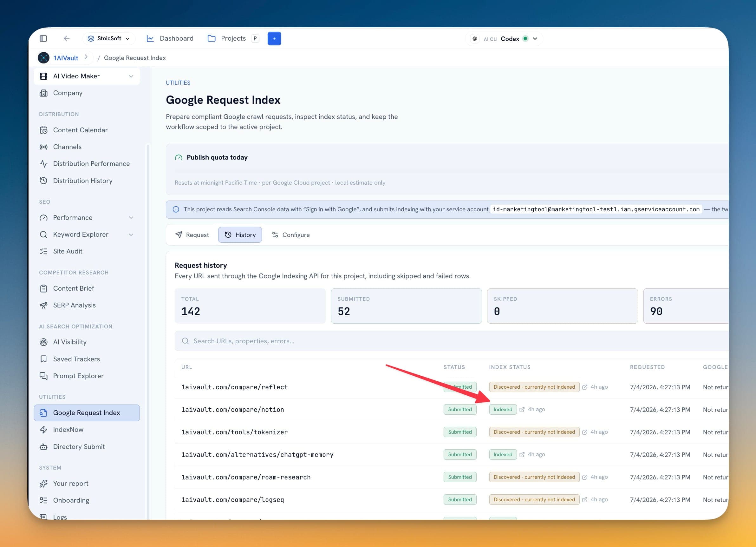Click Submitted badge in compare/logseq row
This screenshot has width=756, height=547.
tap(460, 500)
